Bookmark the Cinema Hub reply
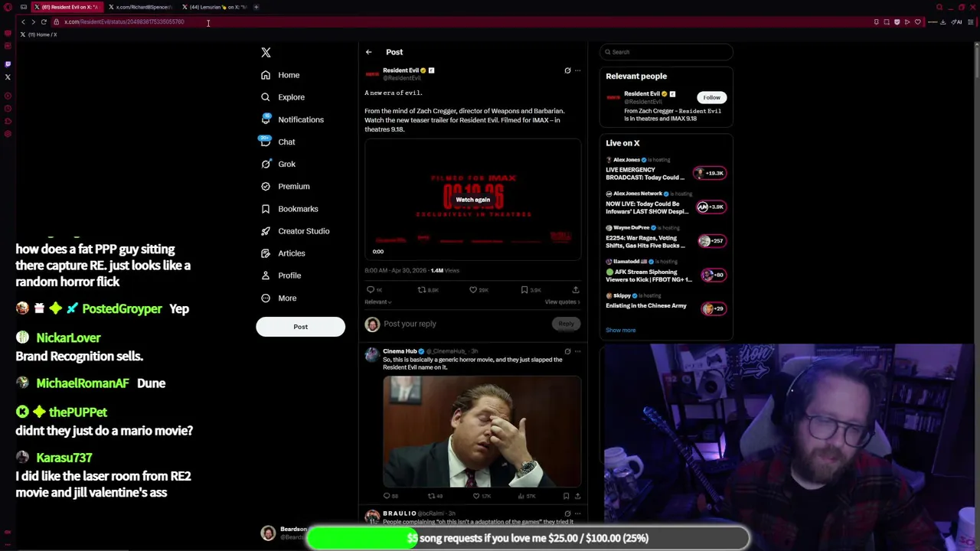This screenshot has width=980, height=551. pyautogui.click(x=566, y=496)
